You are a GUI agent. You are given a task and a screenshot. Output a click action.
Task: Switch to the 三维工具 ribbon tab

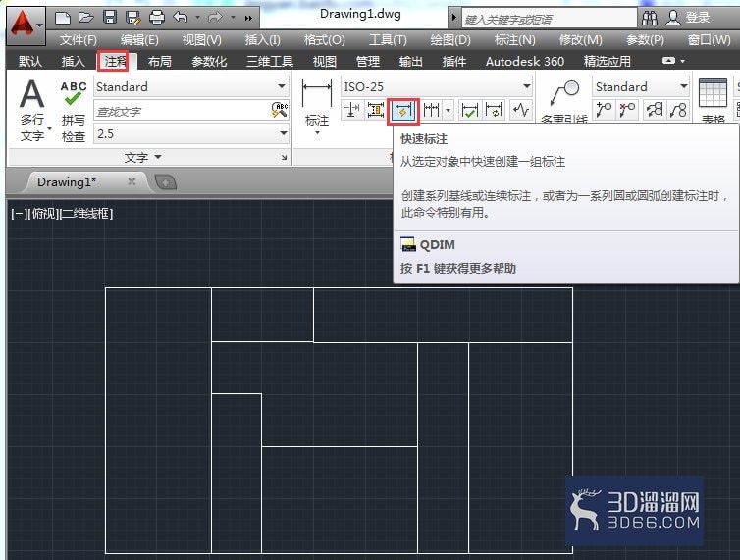coord(270,62)
